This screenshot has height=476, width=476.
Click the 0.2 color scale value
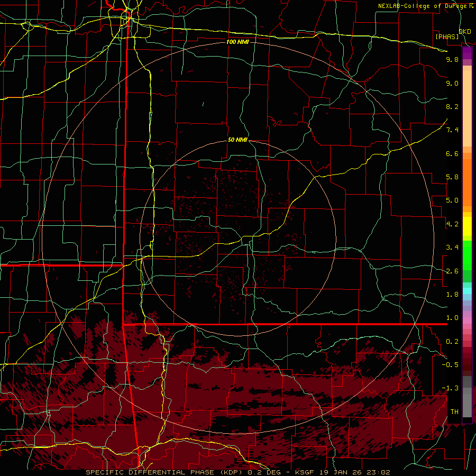tap(452, 342)
